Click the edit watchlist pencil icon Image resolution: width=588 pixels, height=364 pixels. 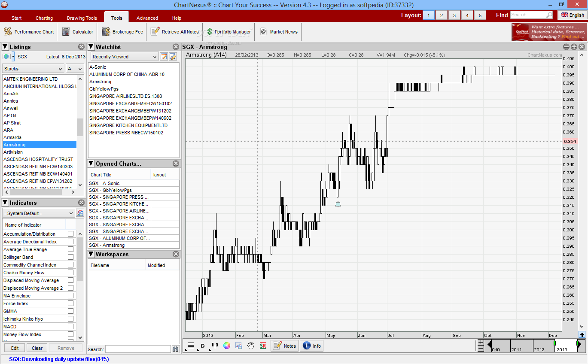[x=173, y=56]
